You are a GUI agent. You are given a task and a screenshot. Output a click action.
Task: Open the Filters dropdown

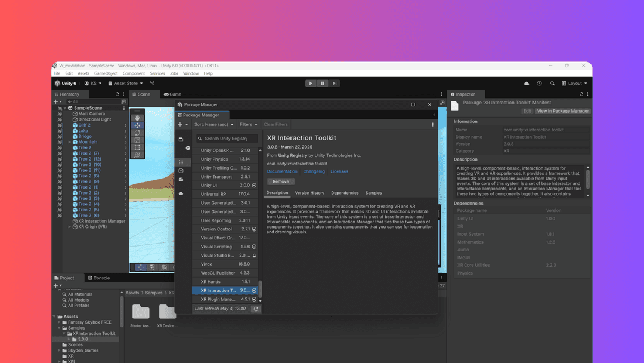tap(249, 125)
